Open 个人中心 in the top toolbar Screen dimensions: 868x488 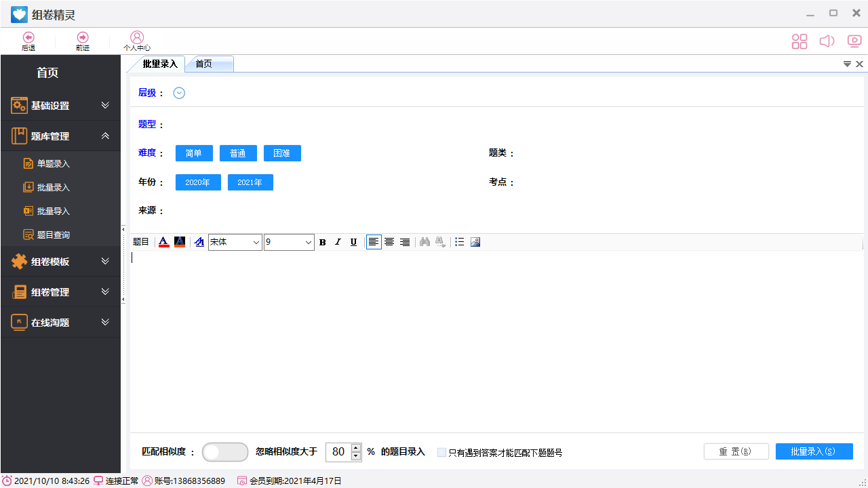(137, 41)
